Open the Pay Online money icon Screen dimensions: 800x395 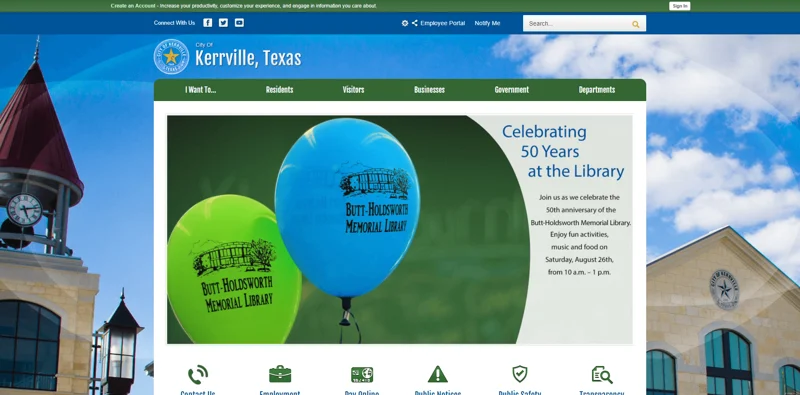[x=362, y=375]
